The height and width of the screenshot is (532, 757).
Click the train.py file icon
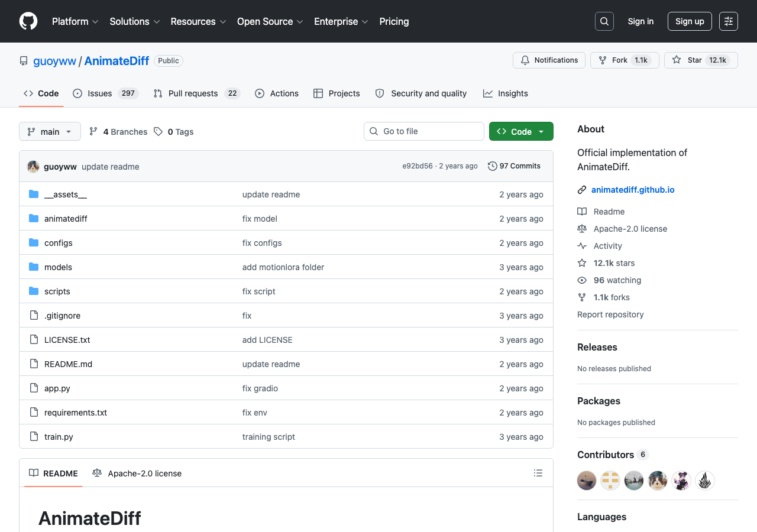34,437
